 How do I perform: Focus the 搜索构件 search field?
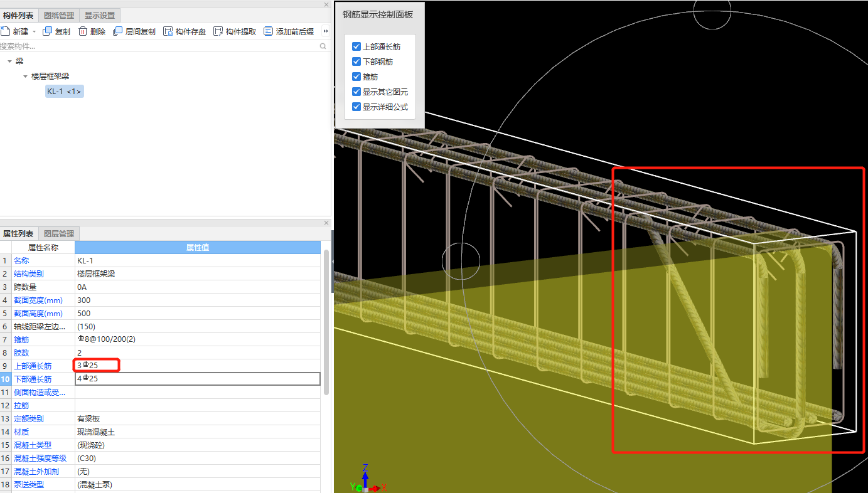pyautogui.click(x=159, y=46)
